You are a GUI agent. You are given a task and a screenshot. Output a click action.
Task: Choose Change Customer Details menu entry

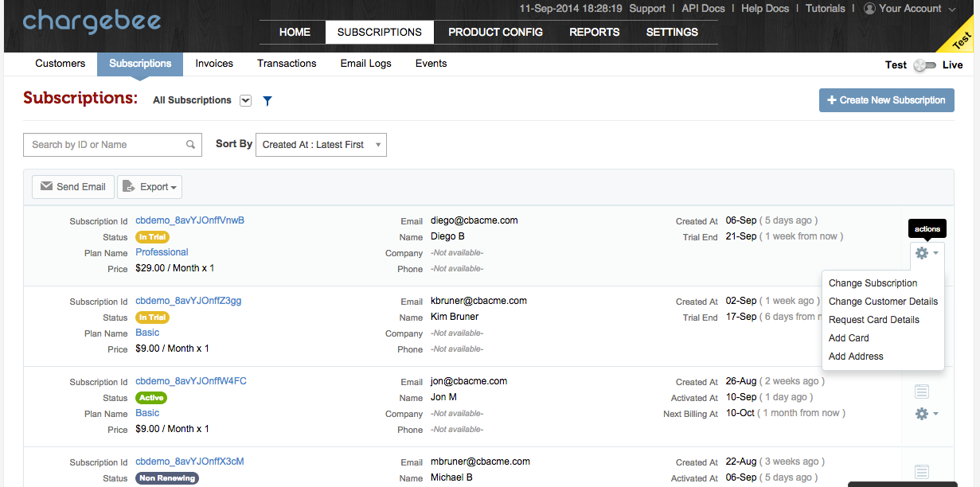(x=883, y=302)
